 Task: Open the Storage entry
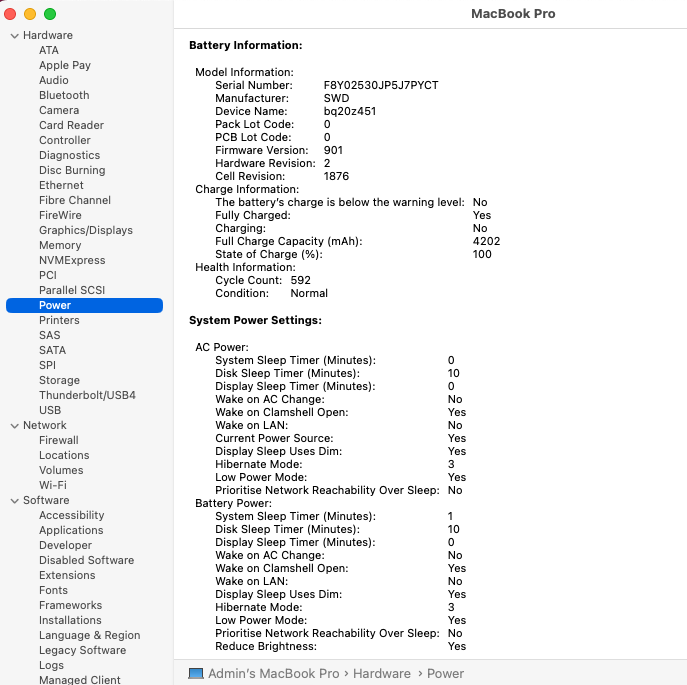(59, 380)
